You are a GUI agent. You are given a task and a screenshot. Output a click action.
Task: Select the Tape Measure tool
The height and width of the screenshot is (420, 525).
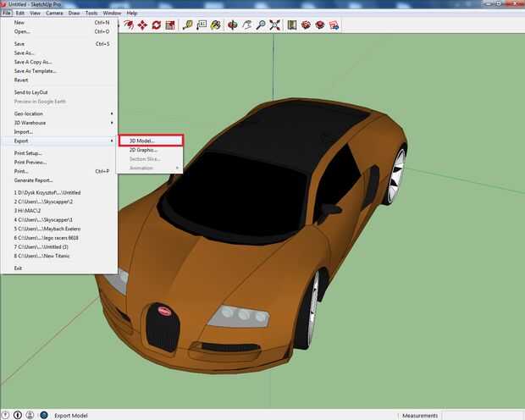click(x=188, y=25)
